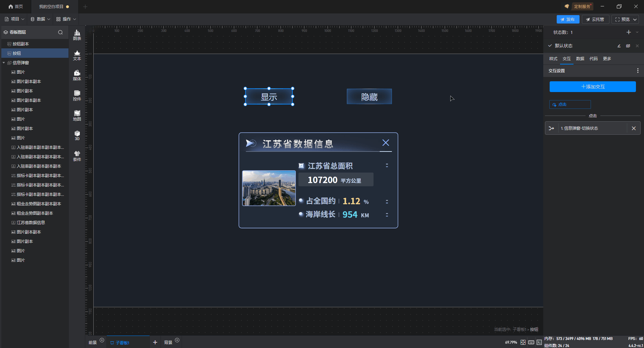The height and width of the screenshot is (348, 644).
Task: Open the 地图 map component panel
Action: point(77,115)
